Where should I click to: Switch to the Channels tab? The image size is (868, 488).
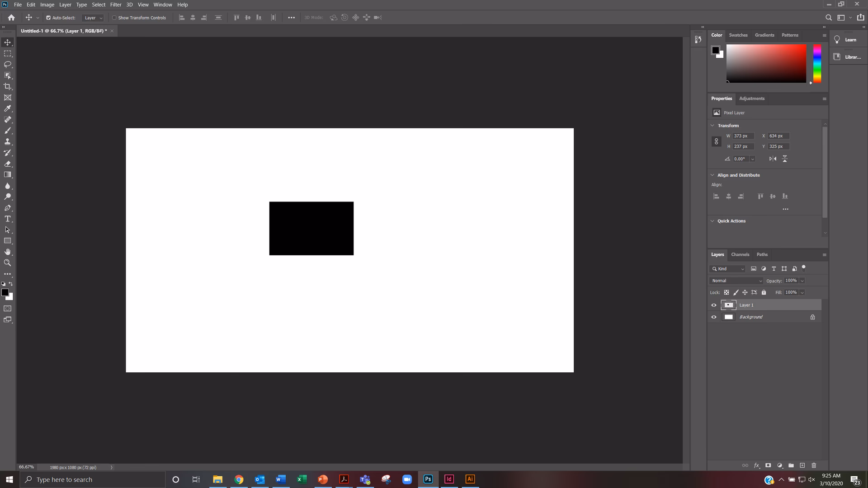tap(740, 254)
